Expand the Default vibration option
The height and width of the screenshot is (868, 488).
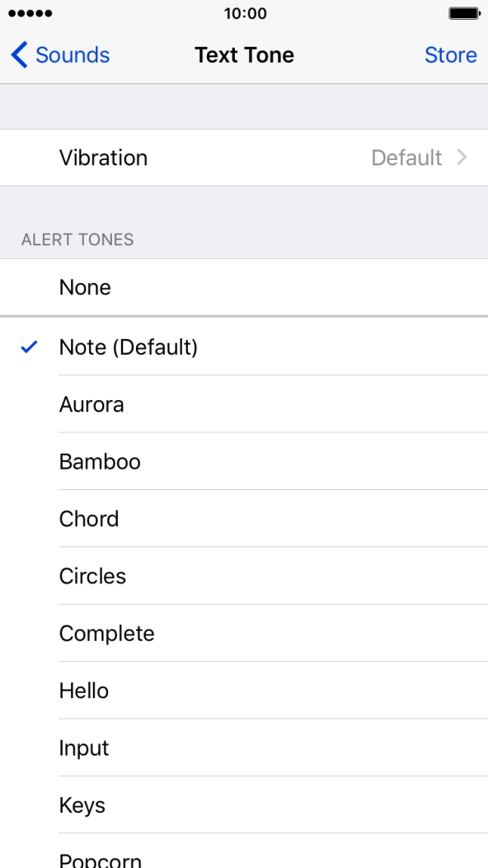[407, 158]
